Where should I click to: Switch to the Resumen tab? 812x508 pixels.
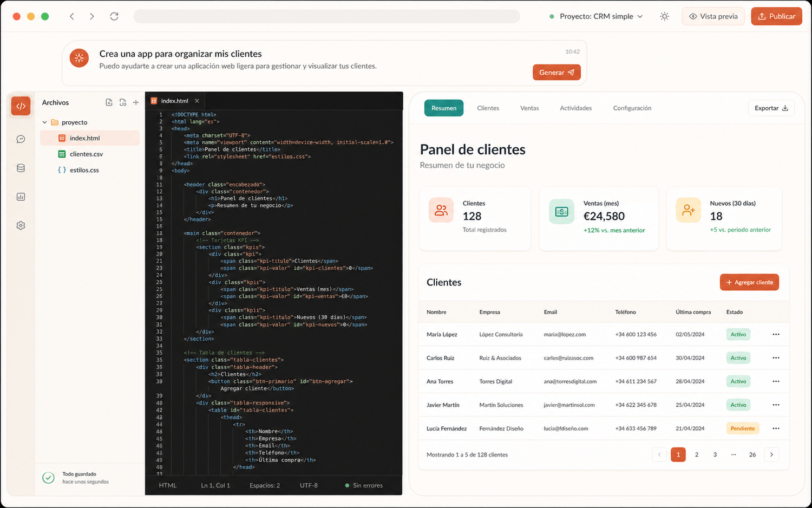[x=444, y=108]
